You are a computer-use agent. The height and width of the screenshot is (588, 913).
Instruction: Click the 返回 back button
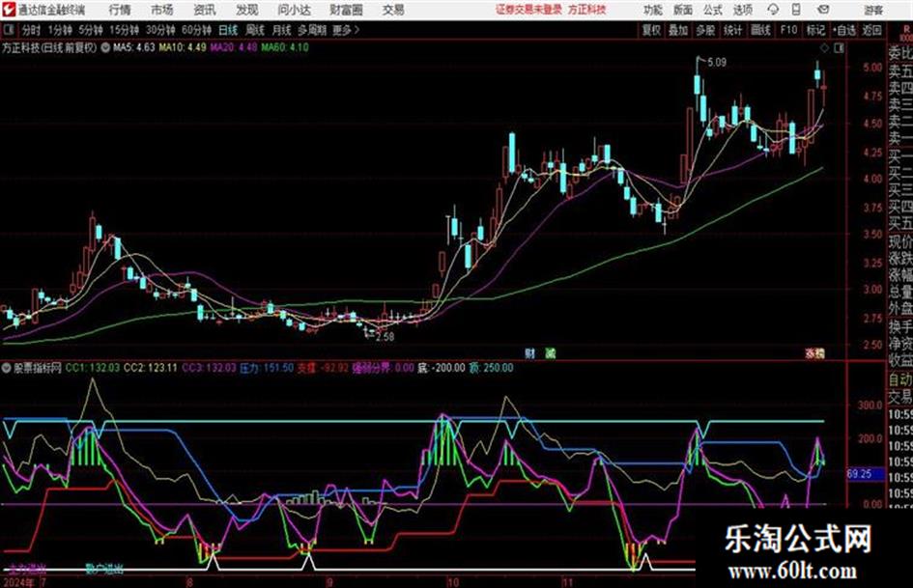[x=871, y=30]
